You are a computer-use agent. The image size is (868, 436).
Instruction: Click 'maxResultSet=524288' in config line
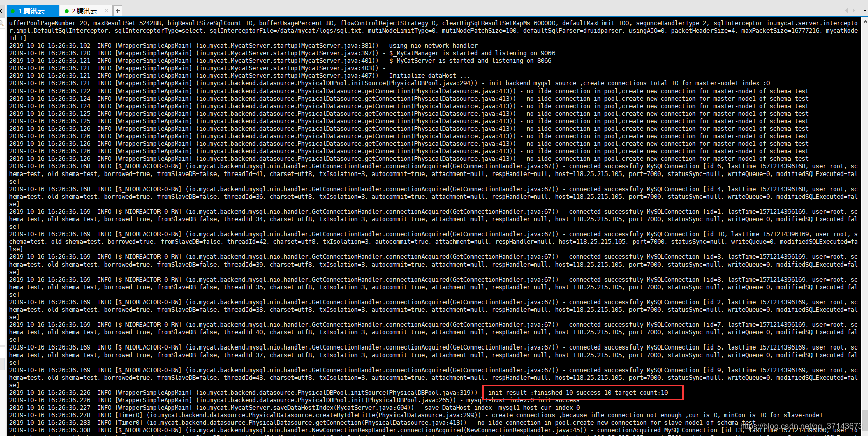pyautogui.click(x=127, y=23)
